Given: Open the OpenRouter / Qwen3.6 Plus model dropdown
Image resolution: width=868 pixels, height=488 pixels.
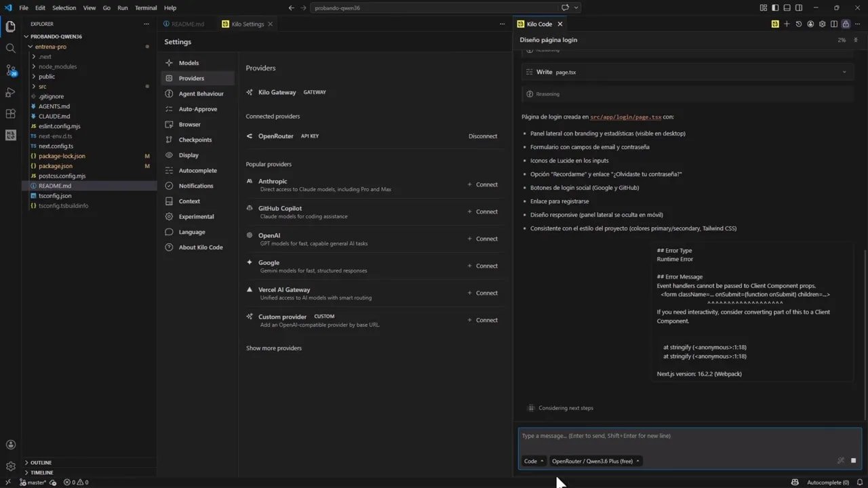Looking at the screenshot, I should (595, 461).
